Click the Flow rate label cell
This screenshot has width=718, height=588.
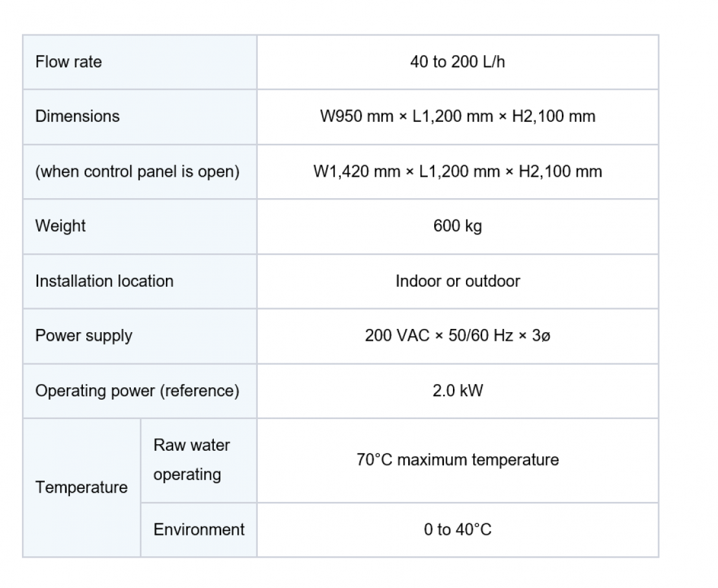click(140, 62)
